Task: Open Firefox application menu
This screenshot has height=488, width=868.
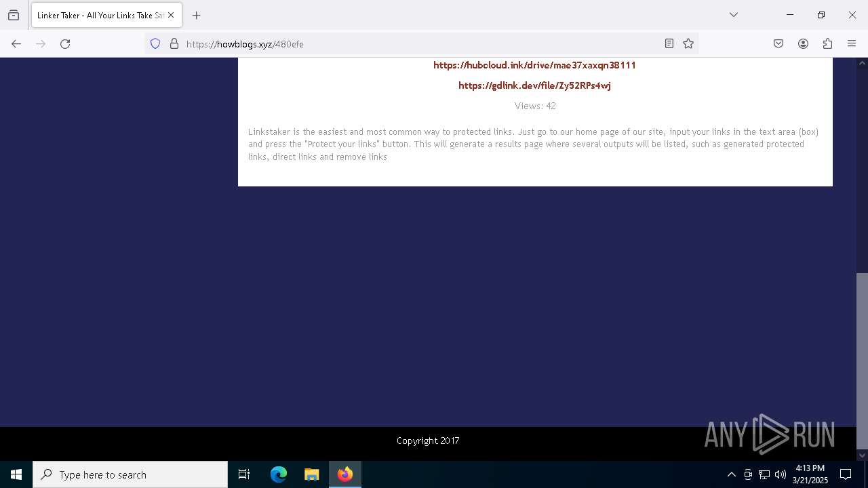Action: click(x=852, y=44)
